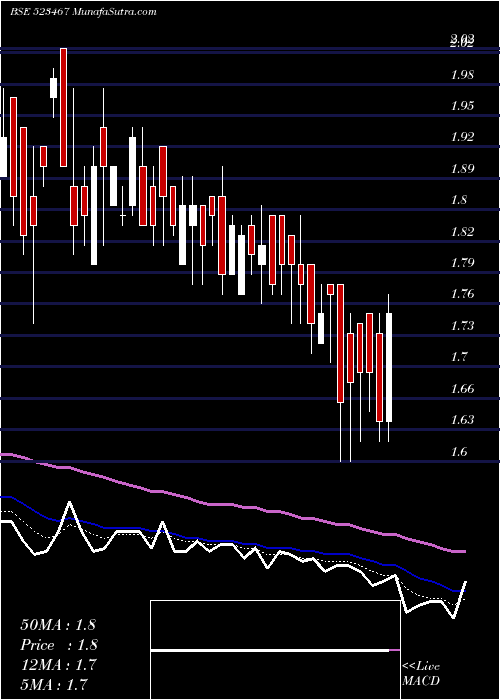Click the 1.73 price axis label
Screen dimensions: 500x700
click(461, 325)
